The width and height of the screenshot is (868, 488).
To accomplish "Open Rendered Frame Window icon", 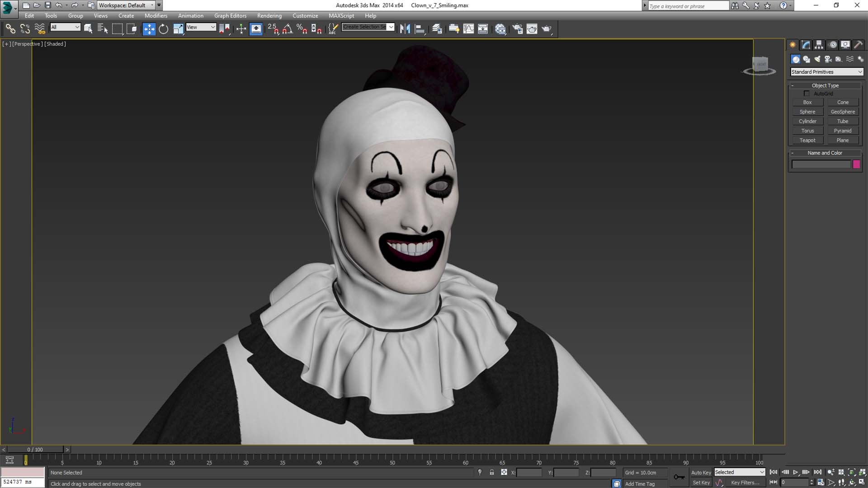I will pyautogui.click(x=532, y=29).
